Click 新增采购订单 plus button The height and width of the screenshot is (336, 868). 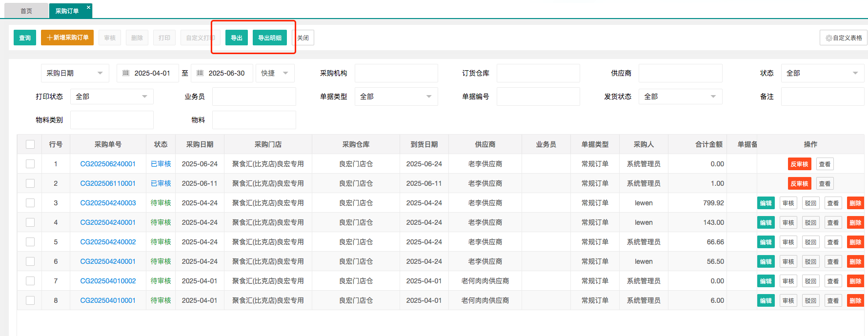67,38
